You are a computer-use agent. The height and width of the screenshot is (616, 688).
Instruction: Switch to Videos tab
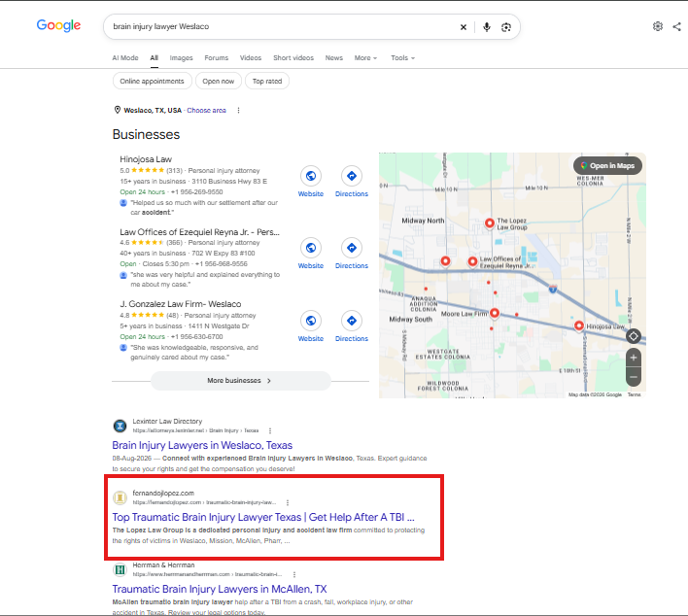point(251,58)
